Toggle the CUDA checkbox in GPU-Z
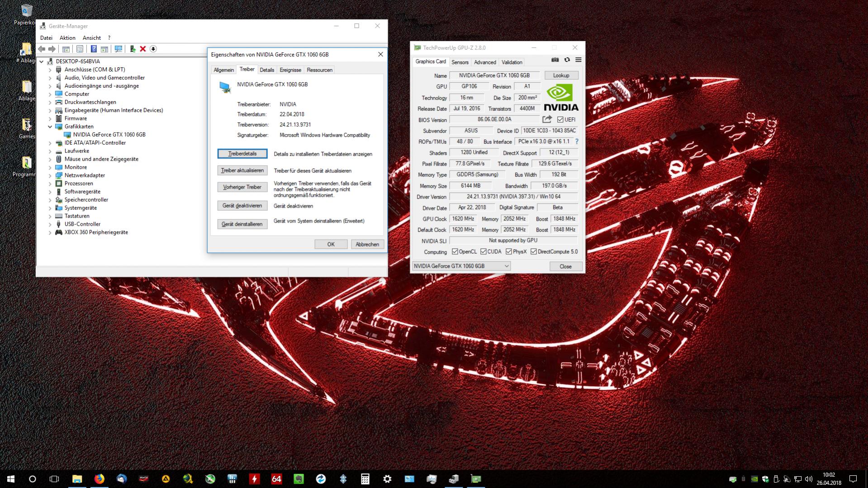The image size is (868, 488). click(484, 251)
